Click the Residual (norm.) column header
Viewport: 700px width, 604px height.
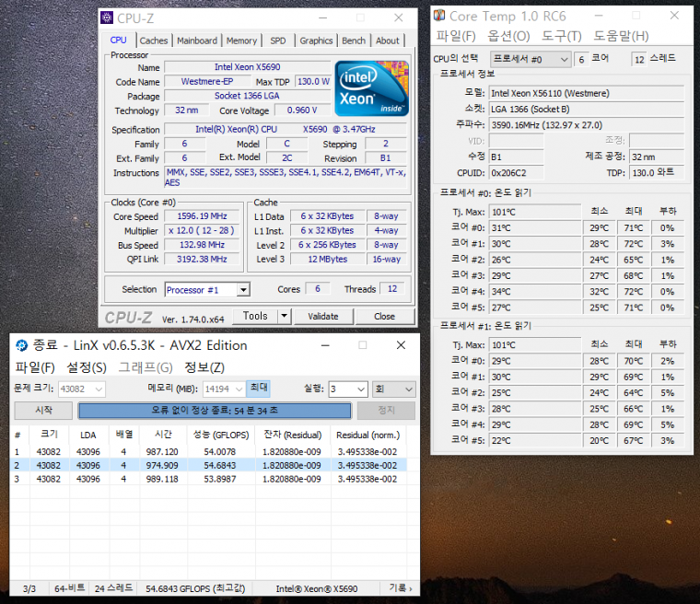coord(368,435)
